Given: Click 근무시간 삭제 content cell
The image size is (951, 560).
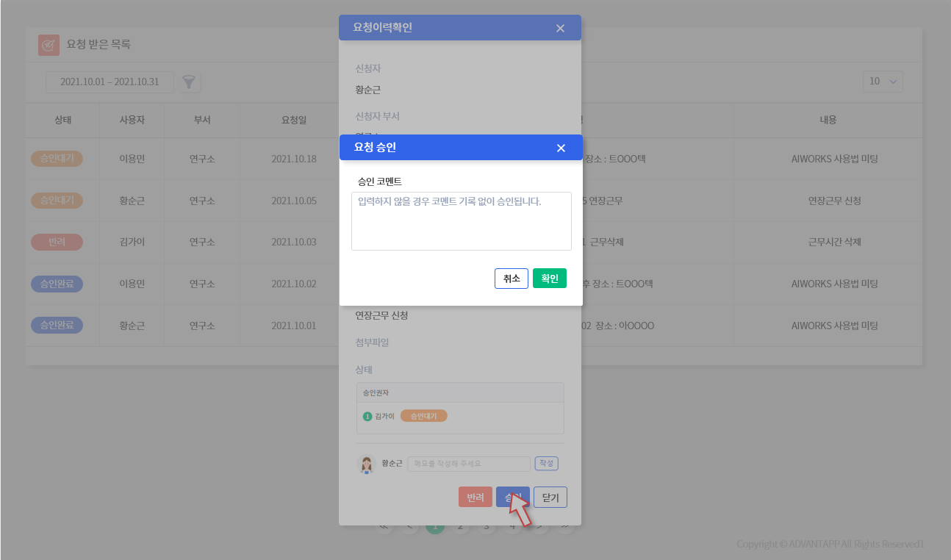Looking at the screenshot, I should pos(834,242).
